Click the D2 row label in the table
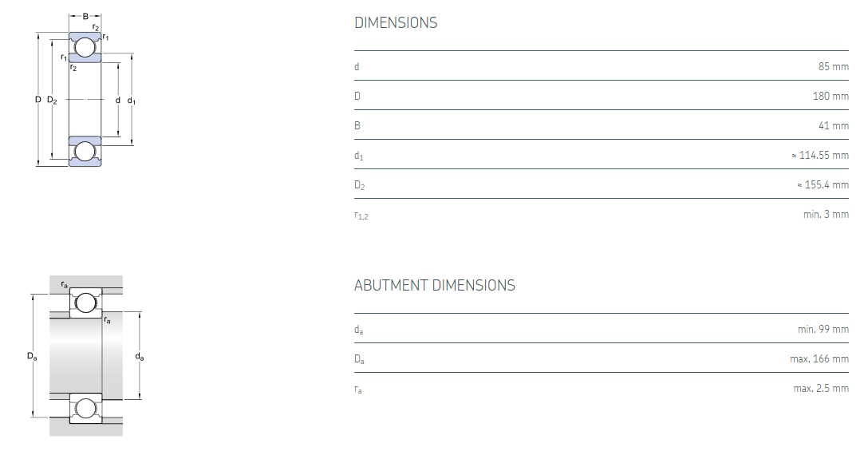Image resolution: width=868 pixels, height=463 pixels. (359, 186)
